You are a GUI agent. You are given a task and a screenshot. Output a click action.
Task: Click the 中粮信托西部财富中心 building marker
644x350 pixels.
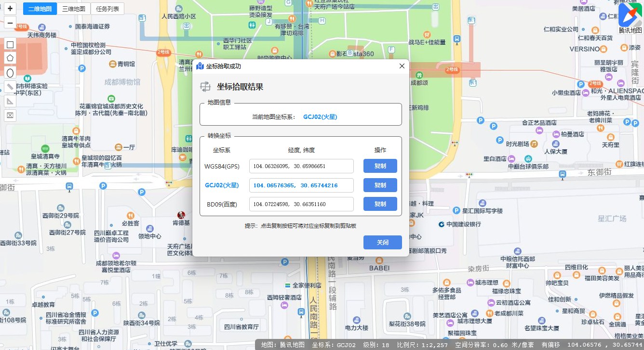pyautogui.click(x=518, y=251)
